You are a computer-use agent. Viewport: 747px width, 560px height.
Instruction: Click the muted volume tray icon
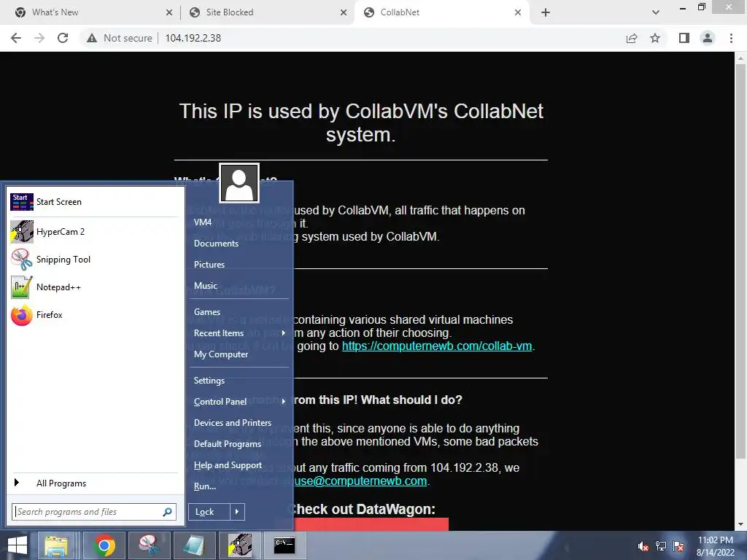point(643,546)
